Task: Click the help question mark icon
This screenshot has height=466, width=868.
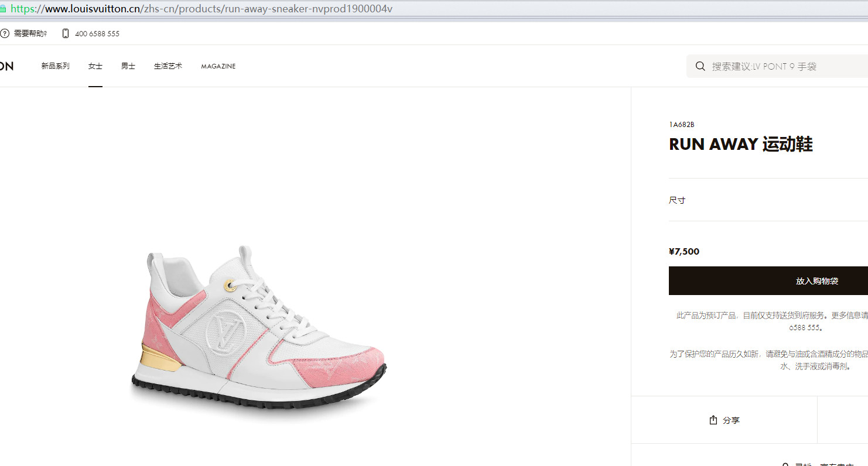Action: (x=5, y=33)
